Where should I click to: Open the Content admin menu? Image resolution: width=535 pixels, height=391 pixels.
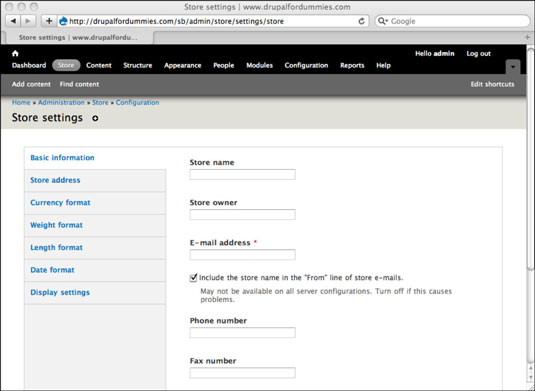coord(99,65)
